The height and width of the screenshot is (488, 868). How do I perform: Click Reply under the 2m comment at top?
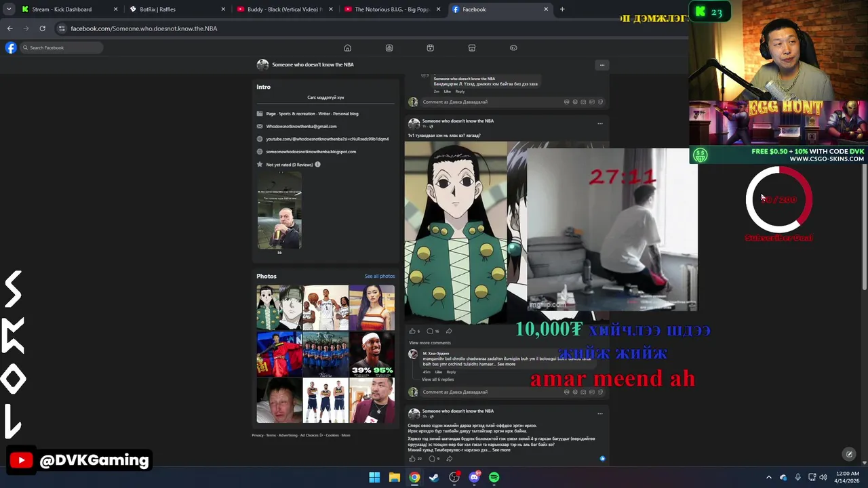pyautogui.click(x=460, y=91)
